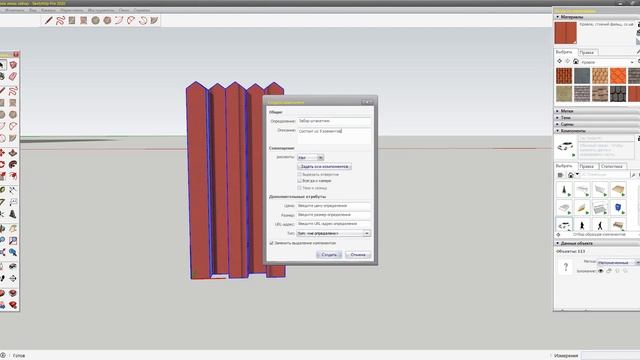Click the 'Определение' name field
Screen dimensions: 640x360
pos(334,121)
